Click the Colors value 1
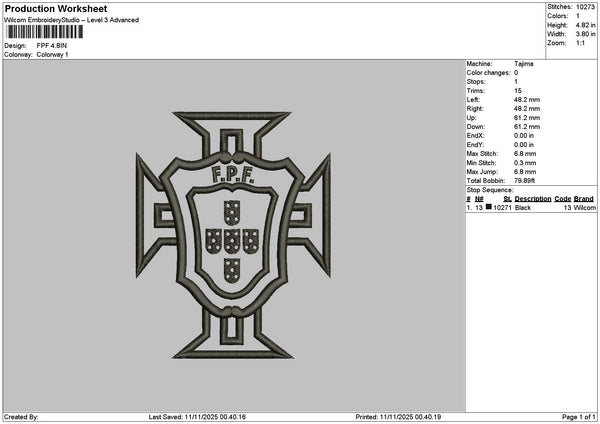 coord(578,16)
